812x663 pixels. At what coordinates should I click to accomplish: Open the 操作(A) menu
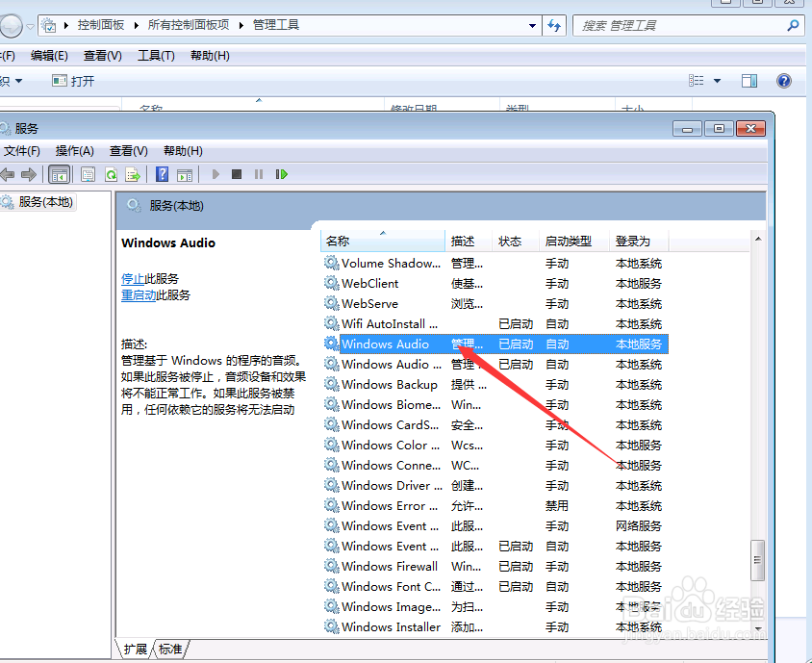click(x=74, y=150)
